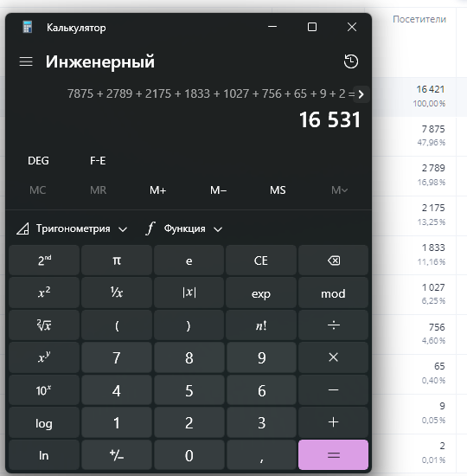Viewport: 467px width, 476px height.
Task: Click the M+ memory add button
Action: point(157,190)
